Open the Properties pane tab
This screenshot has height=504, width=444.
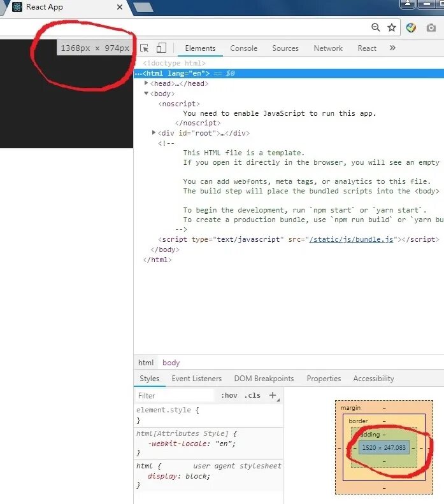[x=324, y=379]
